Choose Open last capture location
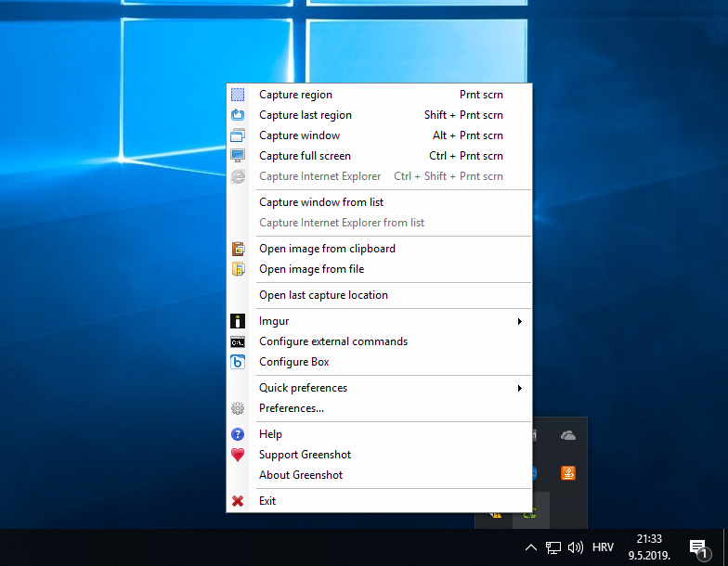Screen dimensions: 728x566 coord(379,295)
